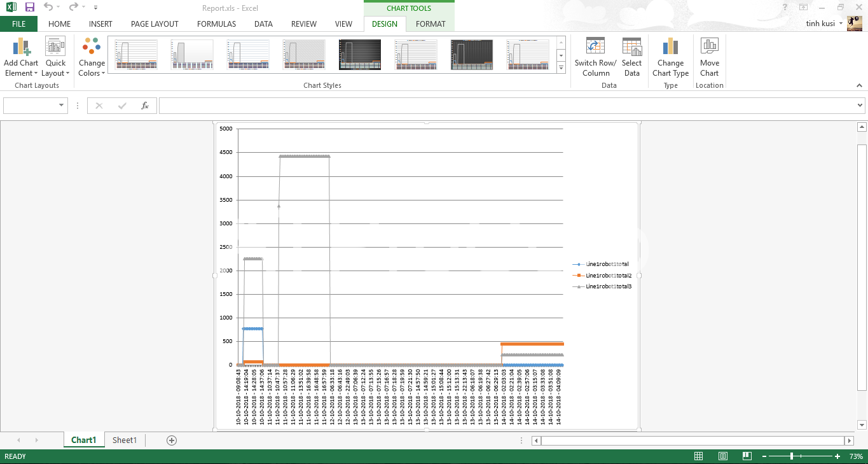Customize Quick Access Toolbar dropdown arrow
868x464 pixels.
pos(95,8)
